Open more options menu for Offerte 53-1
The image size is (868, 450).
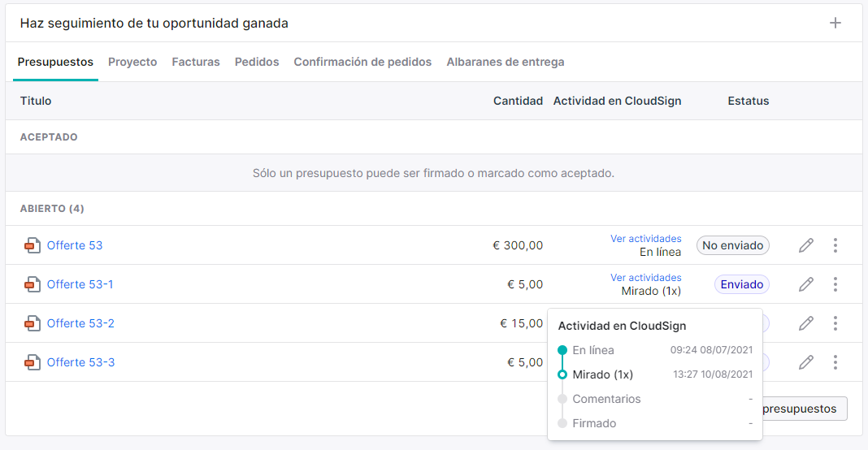click(835, 284)
